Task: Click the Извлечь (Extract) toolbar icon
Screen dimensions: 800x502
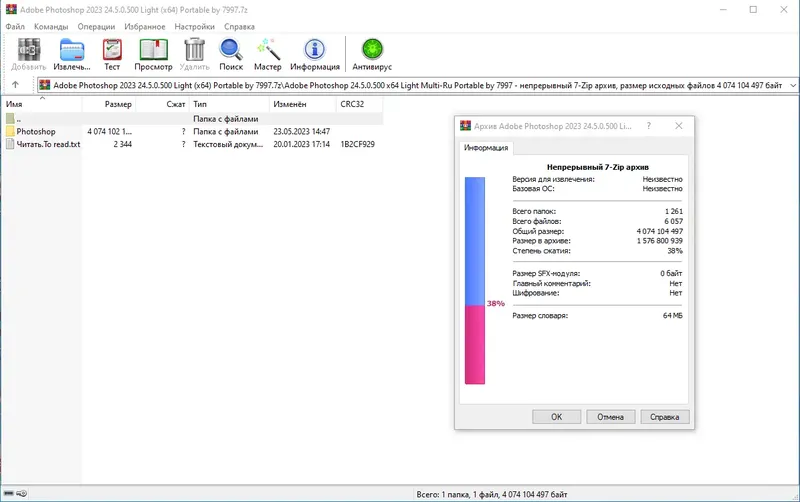Action: pos(72,50)
